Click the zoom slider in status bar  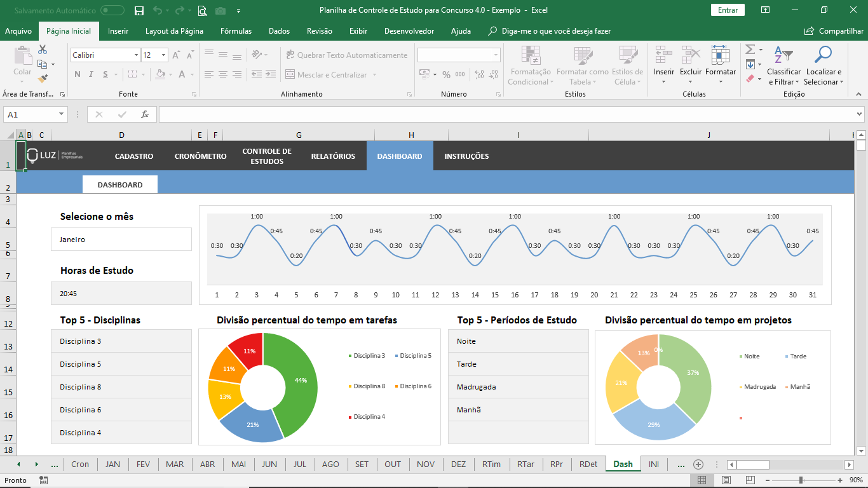[802, 480]
